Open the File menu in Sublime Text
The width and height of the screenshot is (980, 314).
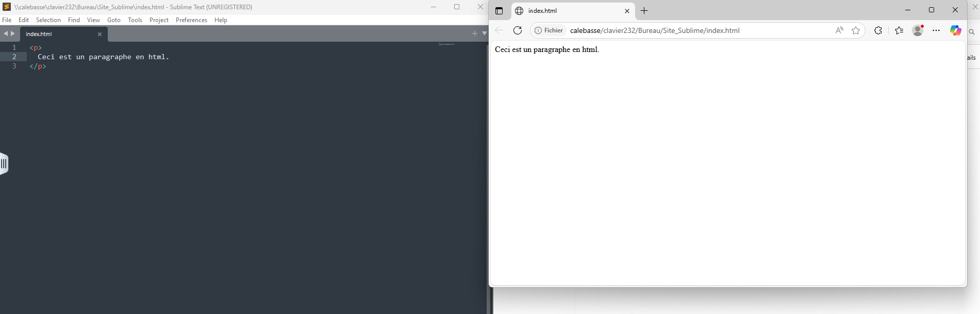[7, 20]
